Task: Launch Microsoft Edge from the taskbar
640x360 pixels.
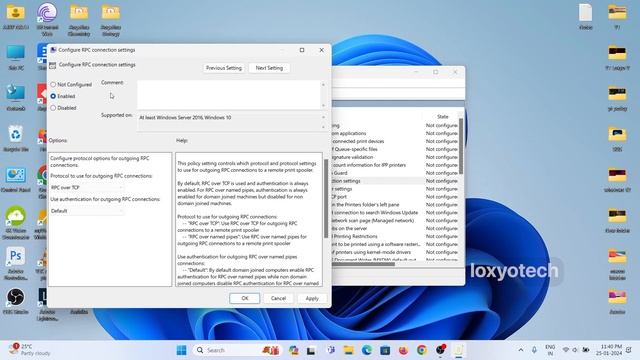Action: [x=367, y=350]
